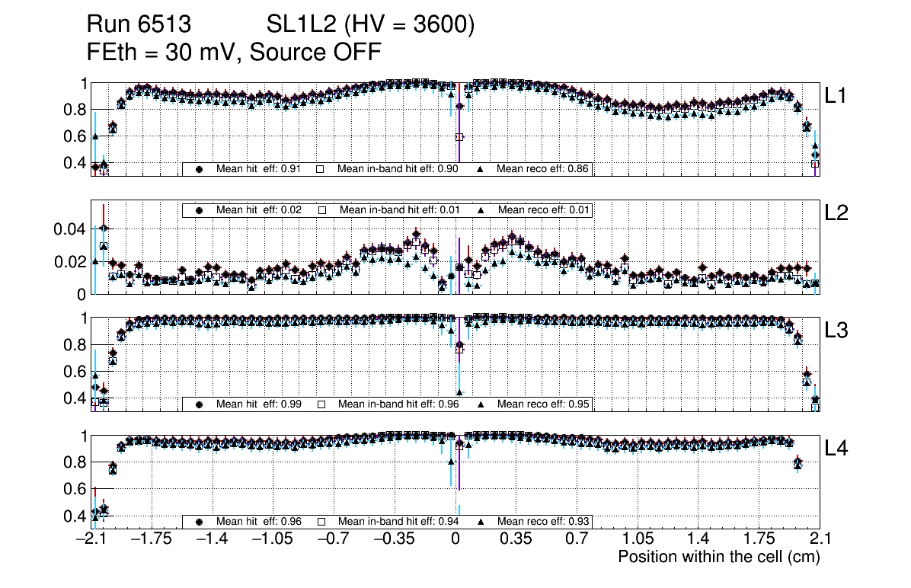Select the 'FEth = 30 mV, Source OFF' subtitle
The image size is (911, 588).
234,53
